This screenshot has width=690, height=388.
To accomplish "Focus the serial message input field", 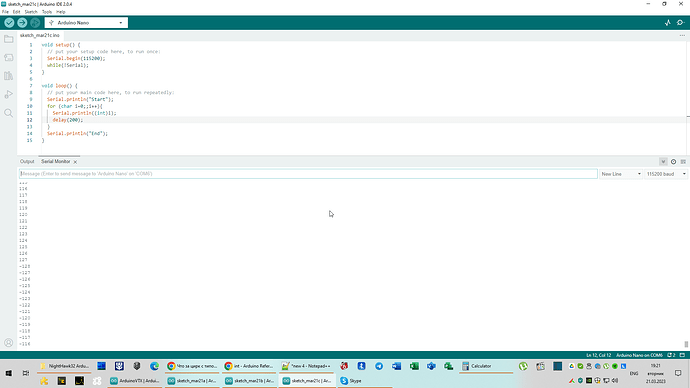I will point(308,174).
